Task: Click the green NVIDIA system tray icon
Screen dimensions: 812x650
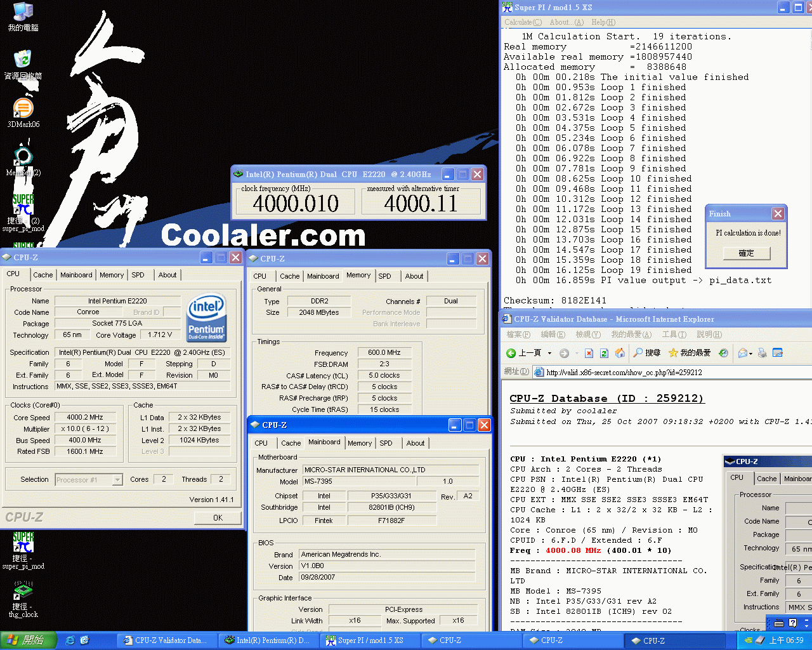Action: (x=749, y=640)
